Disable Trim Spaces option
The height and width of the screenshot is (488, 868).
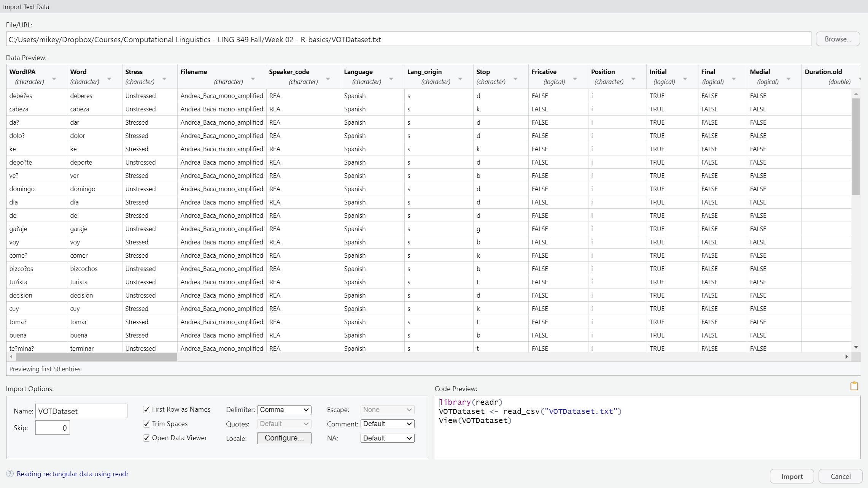click(x=146, y=424)
